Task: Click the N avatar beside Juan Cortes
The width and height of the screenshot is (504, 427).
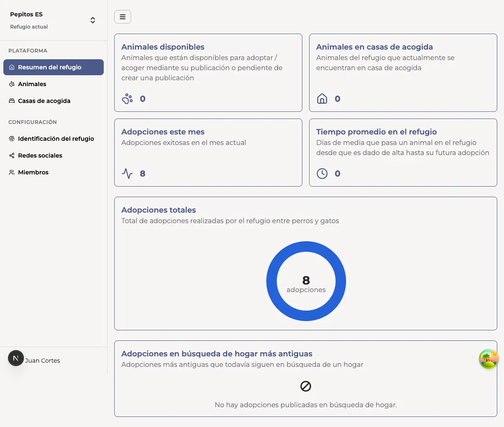Action: tap(16, 358)
